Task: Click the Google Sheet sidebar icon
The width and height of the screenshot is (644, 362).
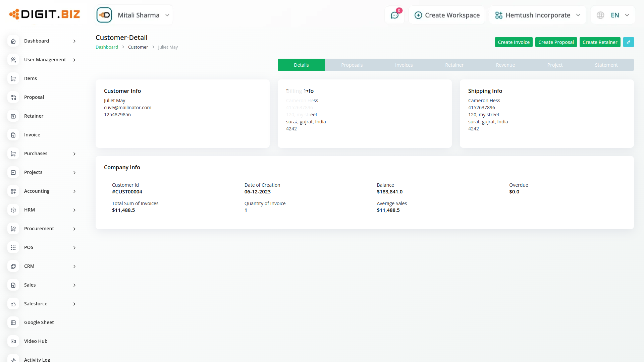Action: pyautogui.click(x=13, y=322)
